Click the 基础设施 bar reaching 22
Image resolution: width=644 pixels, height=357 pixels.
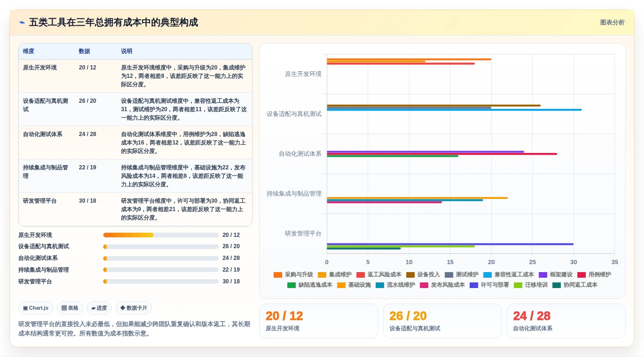pos(417,198)
